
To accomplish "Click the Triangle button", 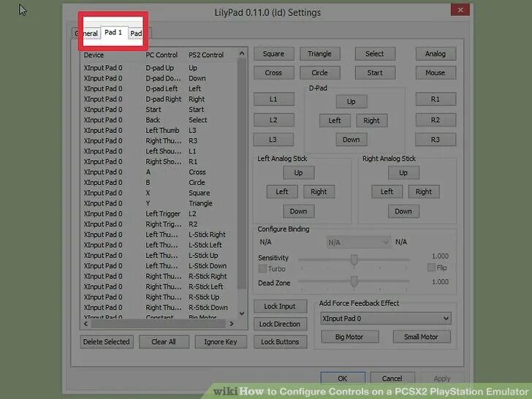I will pos(319,54).
